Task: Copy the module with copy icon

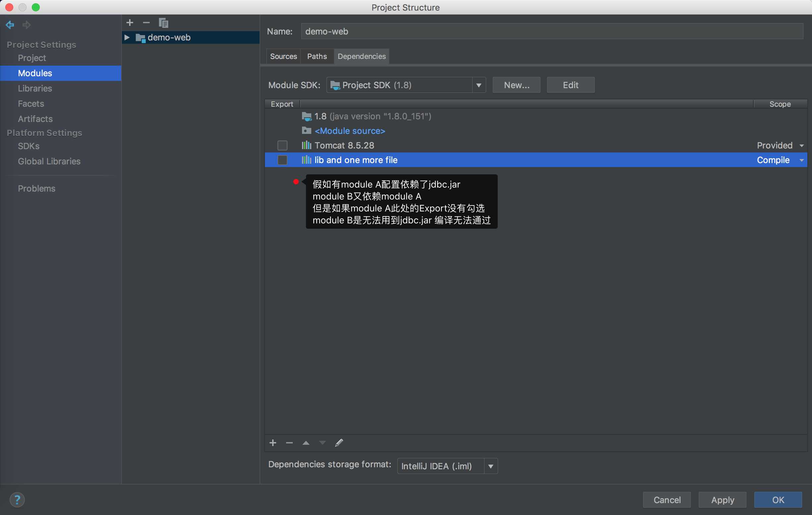Action: pyautogui.click(x=164, y=23)
